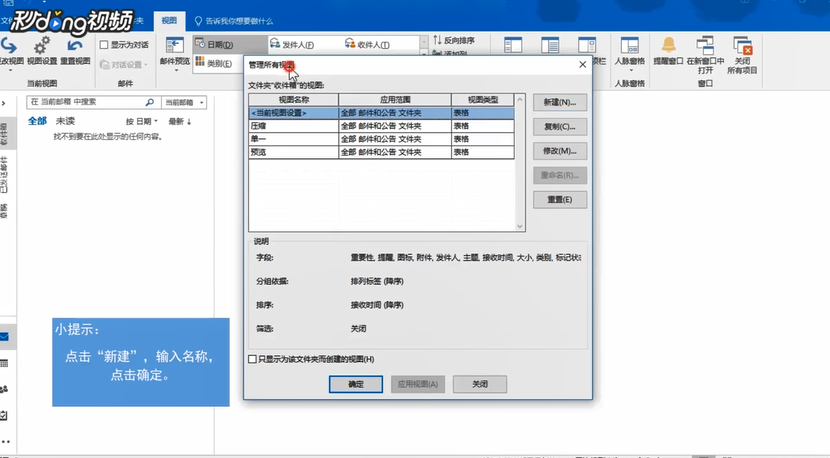
Task: Open the 邮件预览 (Message Preview) menu
Action: pos(175,53)
